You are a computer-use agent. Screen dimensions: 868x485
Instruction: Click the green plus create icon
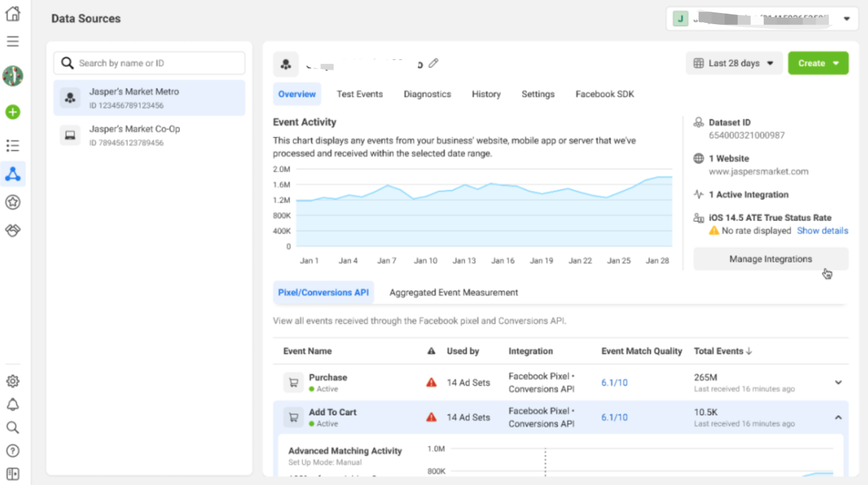[13, 112]
